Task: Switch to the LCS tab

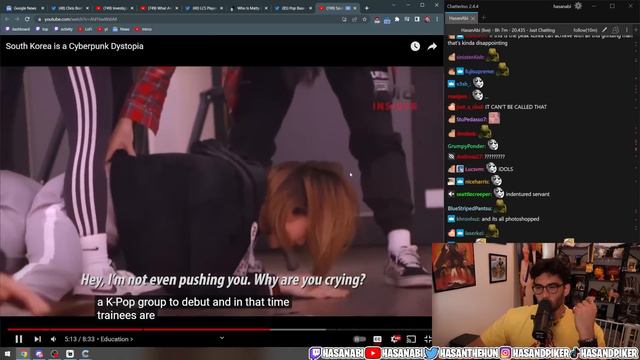Action: click(x=204, y=8)
